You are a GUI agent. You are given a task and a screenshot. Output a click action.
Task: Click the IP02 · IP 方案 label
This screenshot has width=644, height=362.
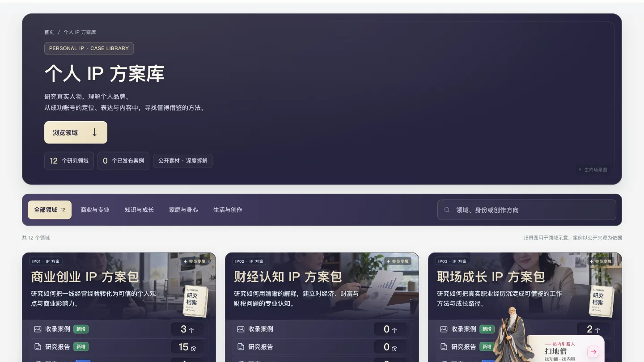(x=249, y=261)
